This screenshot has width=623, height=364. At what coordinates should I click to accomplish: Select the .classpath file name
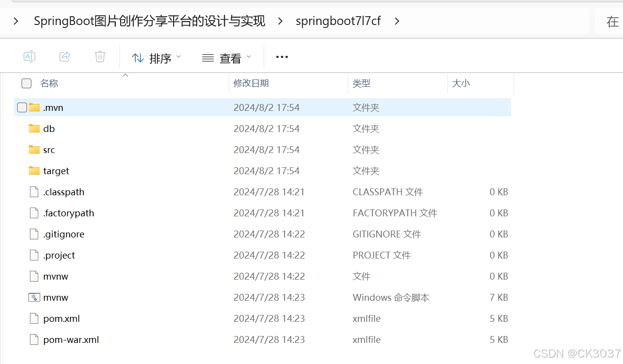[64, 192]
